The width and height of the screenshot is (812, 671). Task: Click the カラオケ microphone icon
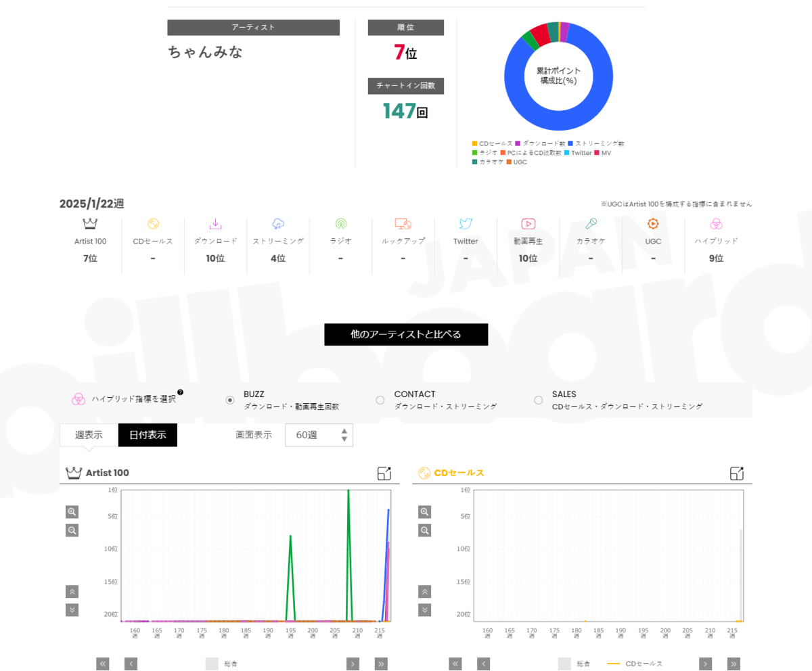coord(591,224)
